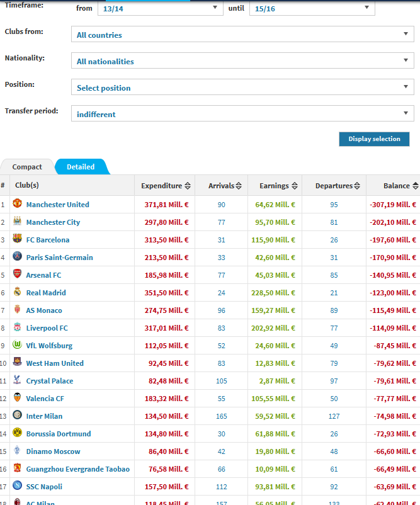Open SSC Napoli club link

click(44, 487)
